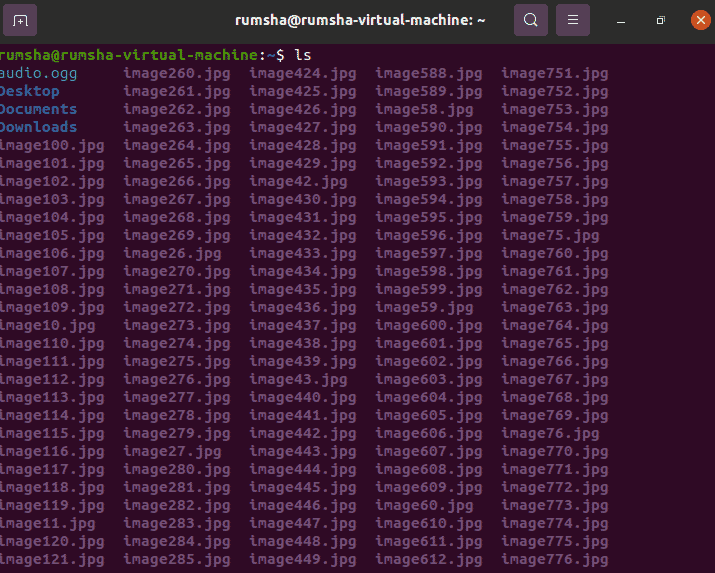Click image10.jpg in the listing

(x=47, y=326)
